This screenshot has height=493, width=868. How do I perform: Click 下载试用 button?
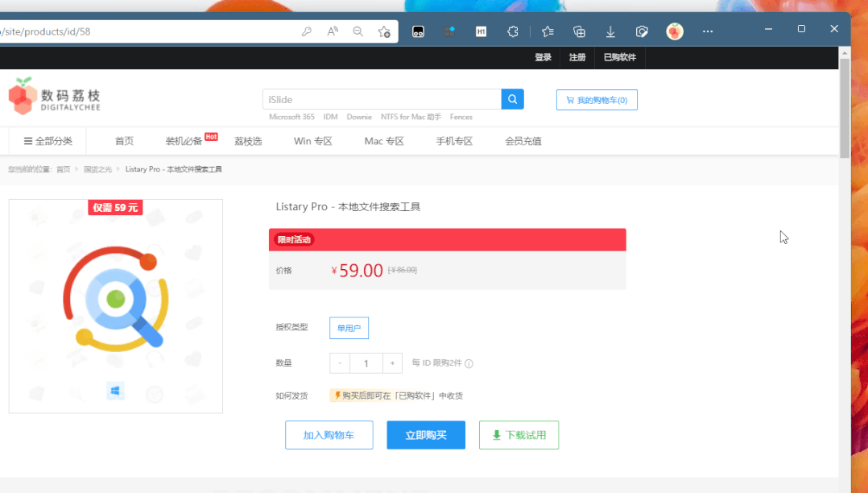pos(519,435)
